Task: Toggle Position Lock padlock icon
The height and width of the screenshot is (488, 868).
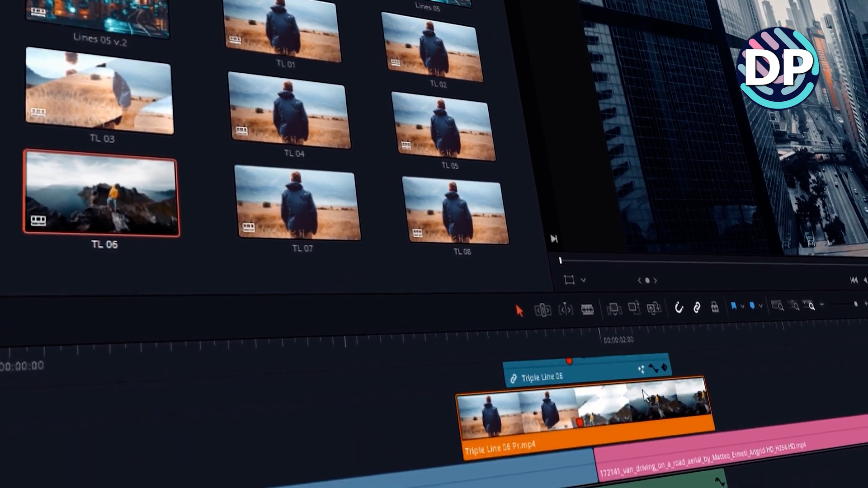Action: click(715, 307)
